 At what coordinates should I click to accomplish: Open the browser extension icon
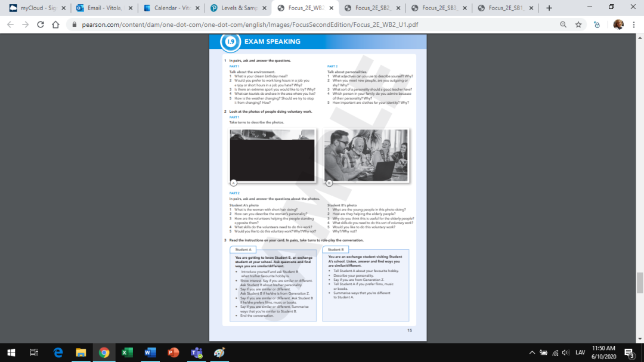(x=597, y=24)
